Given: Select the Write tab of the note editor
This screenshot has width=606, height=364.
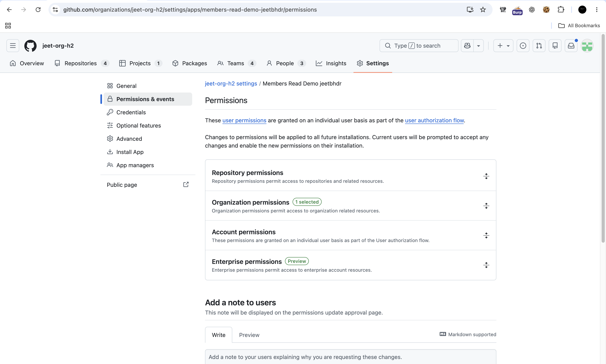Looking at the screenshot, I should [218, 335].
